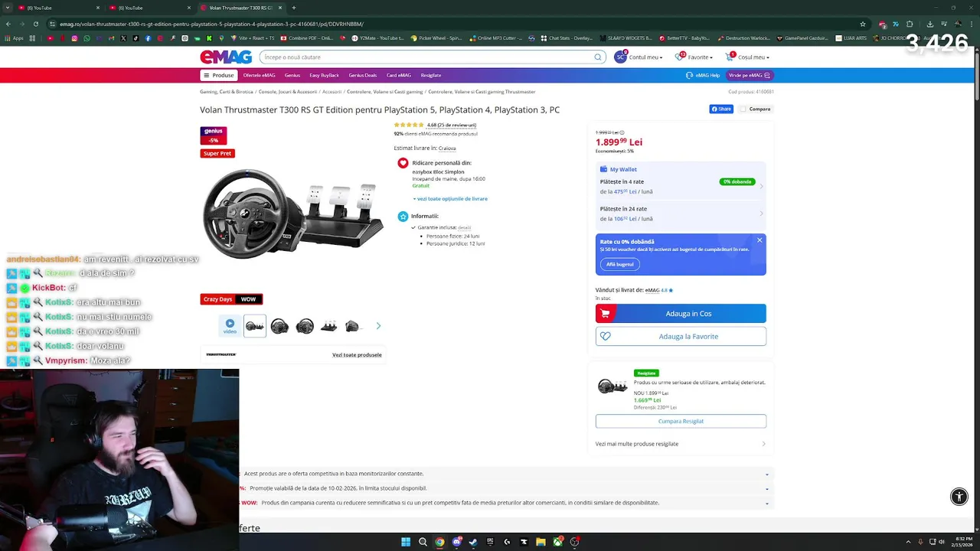Click Vinde pe eMAG button
The width and height of the screenshot is (980, 551).
point(749,75)
